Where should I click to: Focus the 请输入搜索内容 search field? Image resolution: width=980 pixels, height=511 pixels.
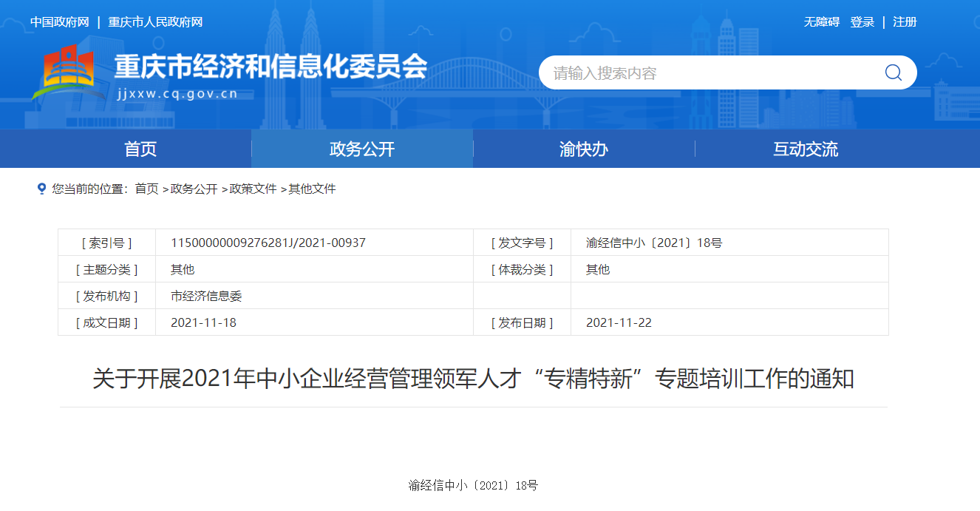(x=710, y=73)
